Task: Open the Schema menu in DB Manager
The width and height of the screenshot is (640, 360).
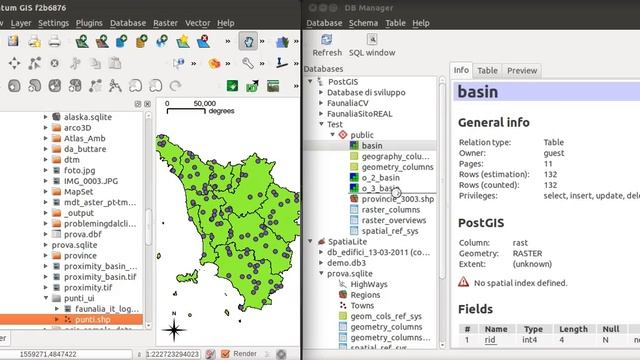Action: 363,23
